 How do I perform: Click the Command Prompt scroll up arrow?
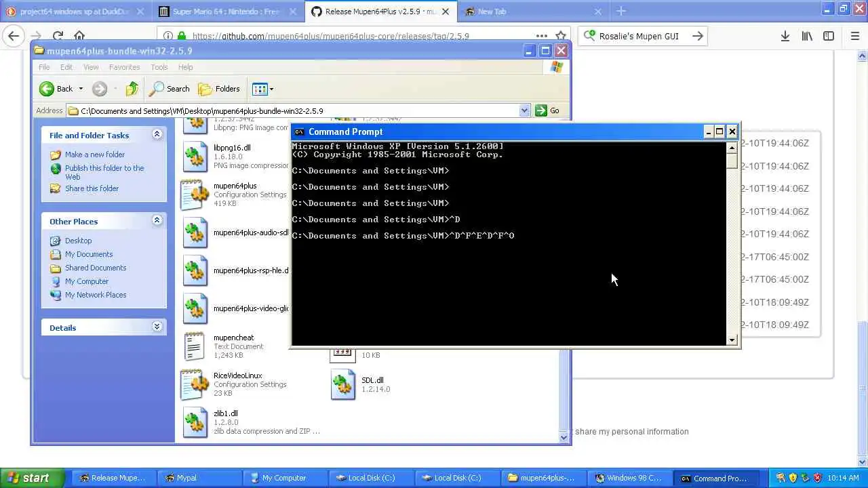732,148
